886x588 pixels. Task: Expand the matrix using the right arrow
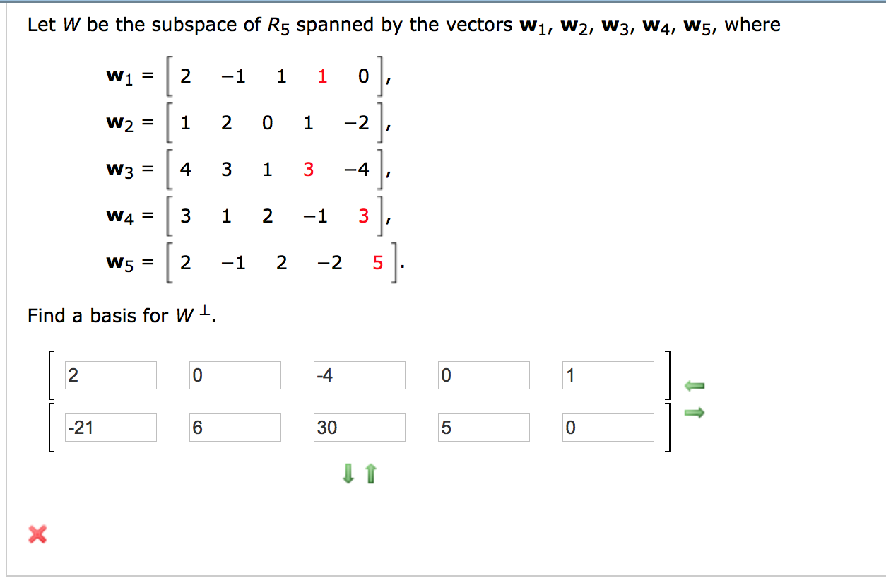(694, 413)
